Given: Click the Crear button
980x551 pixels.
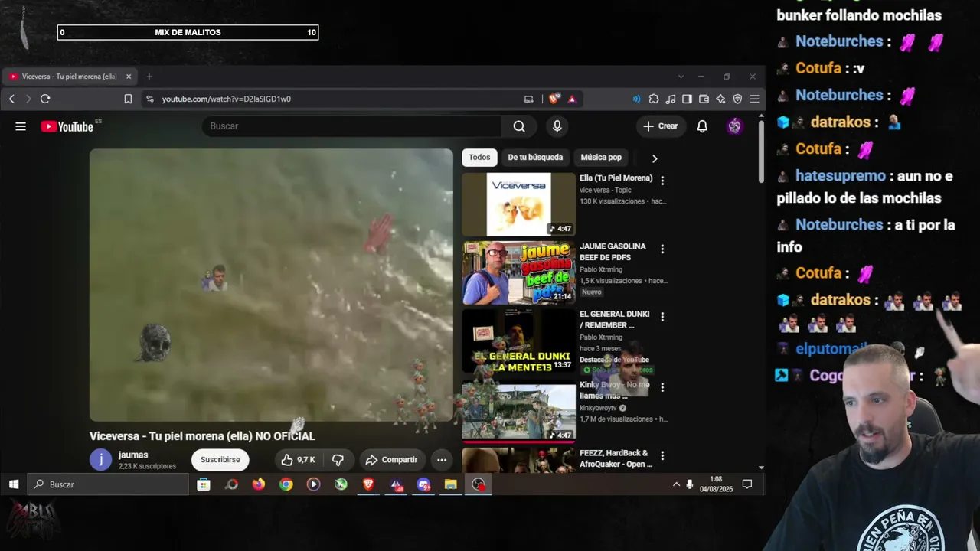Looking at the screenshot, I should click(x=661, y=126).
